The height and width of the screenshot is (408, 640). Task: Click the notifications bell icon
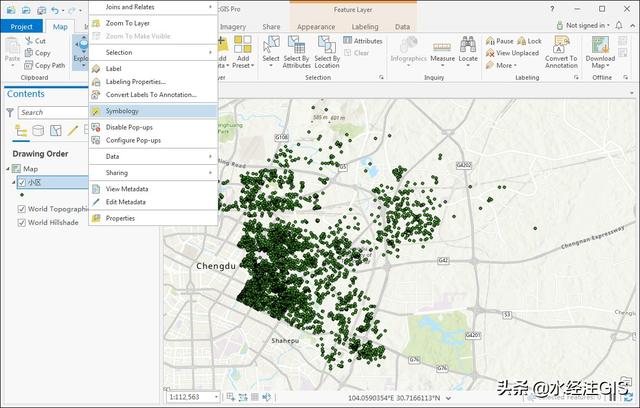click(619, 25)
